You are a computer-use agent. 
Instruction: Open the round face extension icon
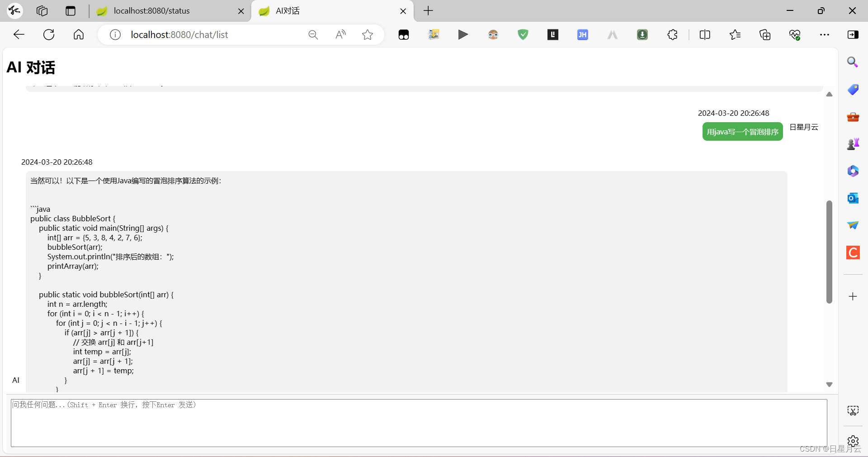493,35
